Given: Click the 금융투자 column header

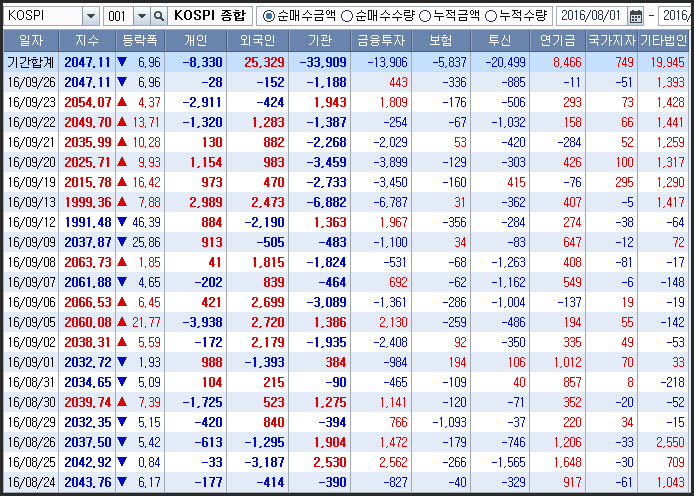Looking at the screenshot, I should [381, 41].
